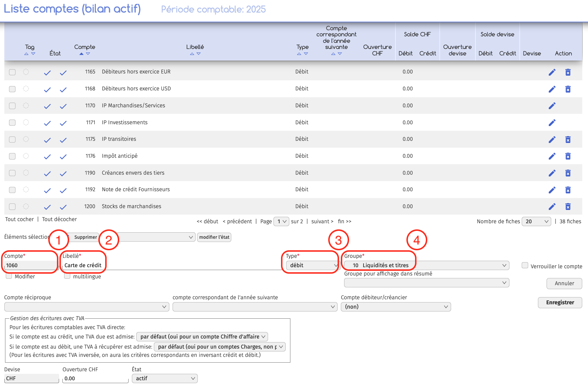Viewport: 588px width, 390px height.
Task: Edit the IP Marchandises/Services account row
Action: click(552, 106)
